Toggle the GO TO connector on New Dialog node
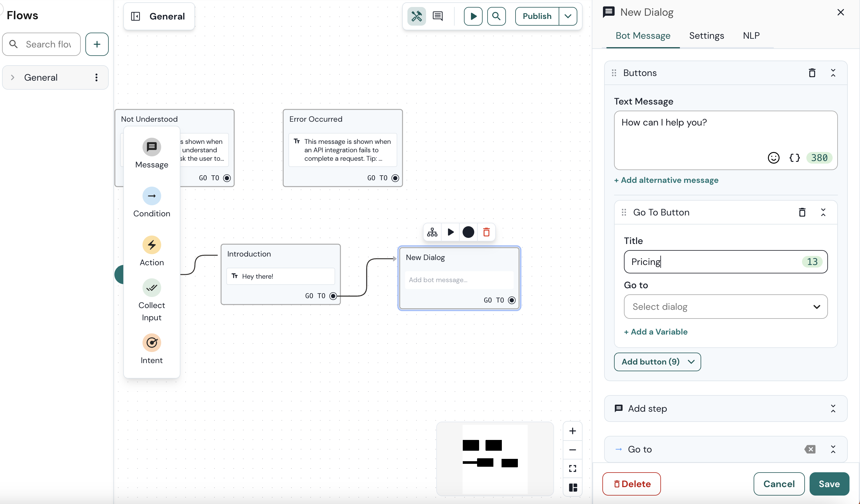This screenshot has height=504, width=860. 511,300
